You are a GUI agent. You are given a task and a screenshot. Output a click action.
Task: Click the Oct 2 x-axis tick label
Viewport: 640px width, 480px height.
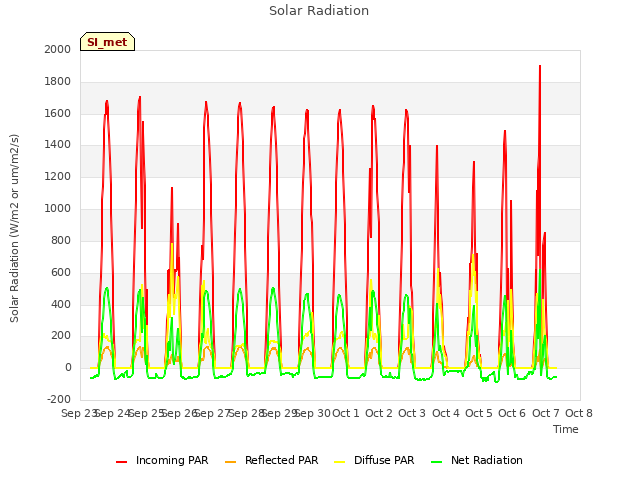tap(379, 413)
